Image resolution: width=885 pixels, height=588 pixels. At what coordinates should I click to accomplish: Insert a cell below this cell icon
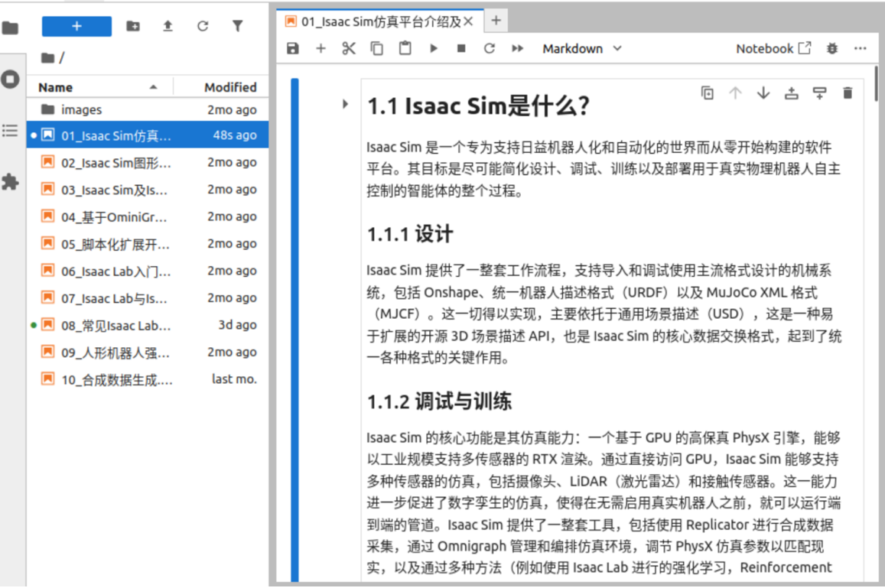tap(819, 93)
